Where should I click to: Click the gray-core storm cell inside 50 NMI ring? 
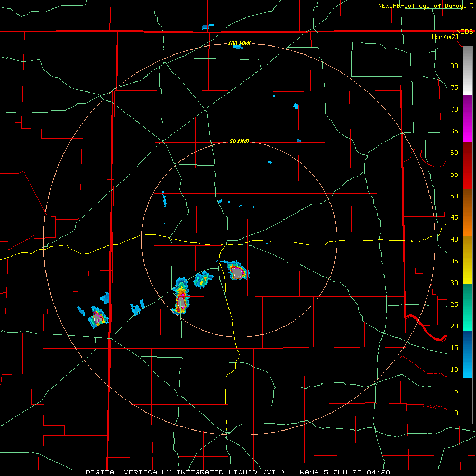237,271
